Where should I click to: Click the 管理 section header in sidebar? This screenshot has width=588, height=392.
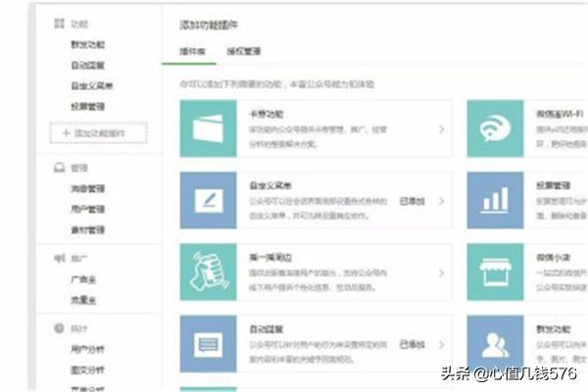point(79,168)
